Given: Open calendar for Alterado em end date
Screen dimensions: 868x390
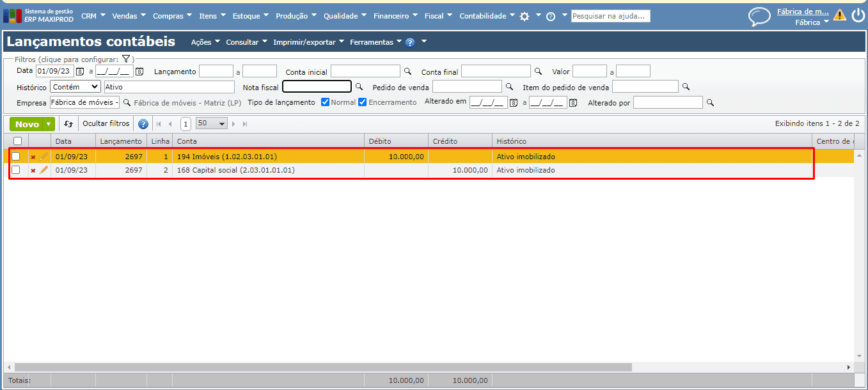Looking at the screenshot, I should click(572, 102).
